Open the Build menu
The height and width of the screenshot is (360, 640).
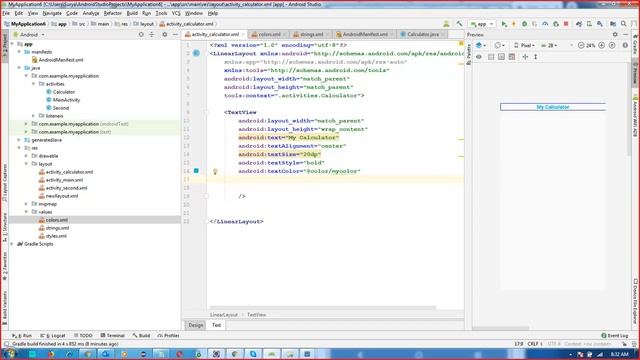[132, 13]
